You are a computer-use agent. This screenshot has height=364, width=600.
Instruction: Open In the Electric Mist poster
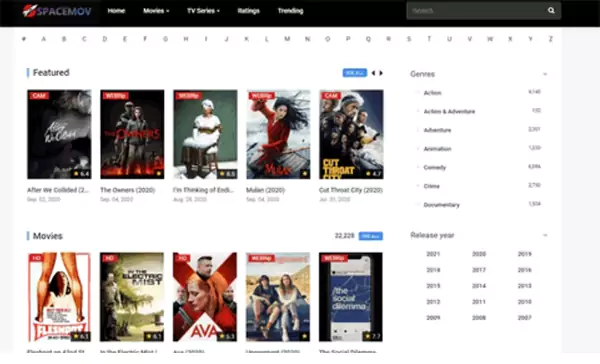tap(132, 297)
